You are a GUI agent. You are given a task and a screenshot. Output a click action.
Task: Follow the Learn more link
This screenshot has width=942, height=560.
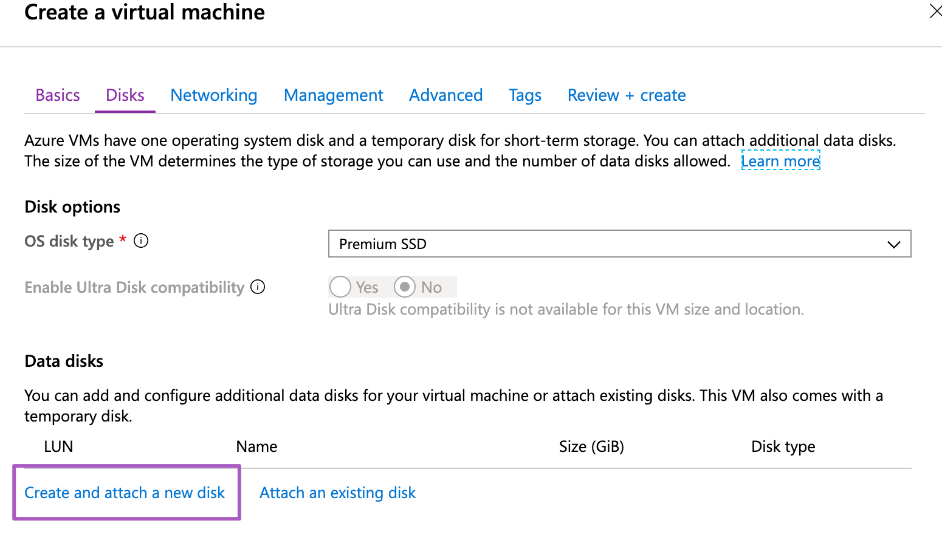coord(780,161)
